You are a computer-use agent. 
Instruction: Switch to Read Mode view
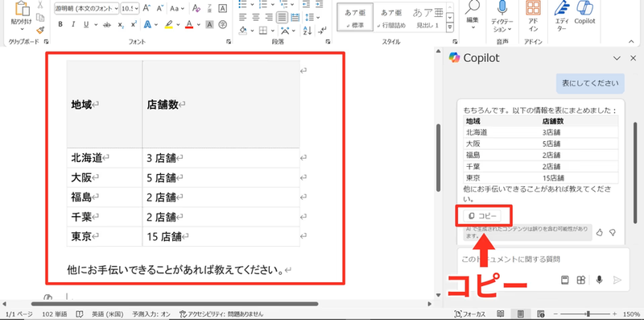point(501,314)
